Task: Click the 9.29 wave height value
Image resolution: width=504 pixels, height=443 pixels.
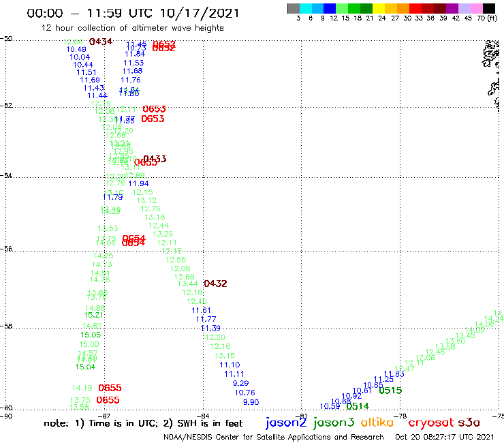Action: [x=240, y=383]
